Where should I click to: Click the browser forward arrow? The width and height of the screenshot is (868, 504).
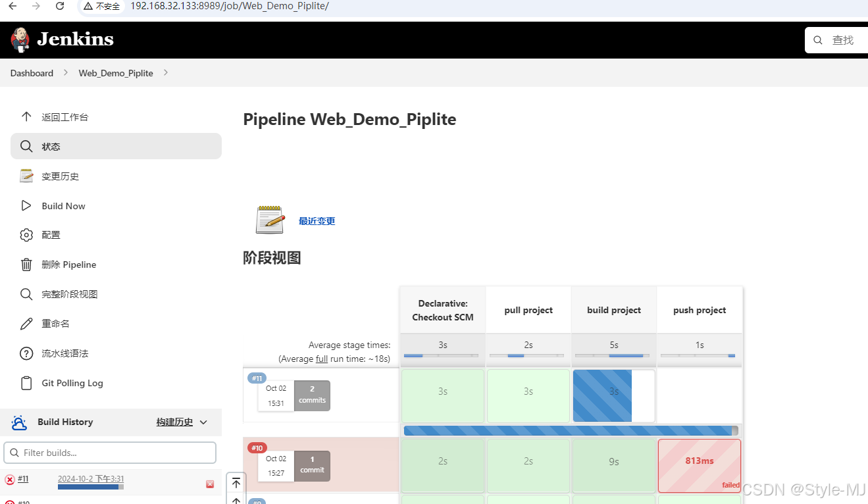pyautogui.click(x=36, y=6)
